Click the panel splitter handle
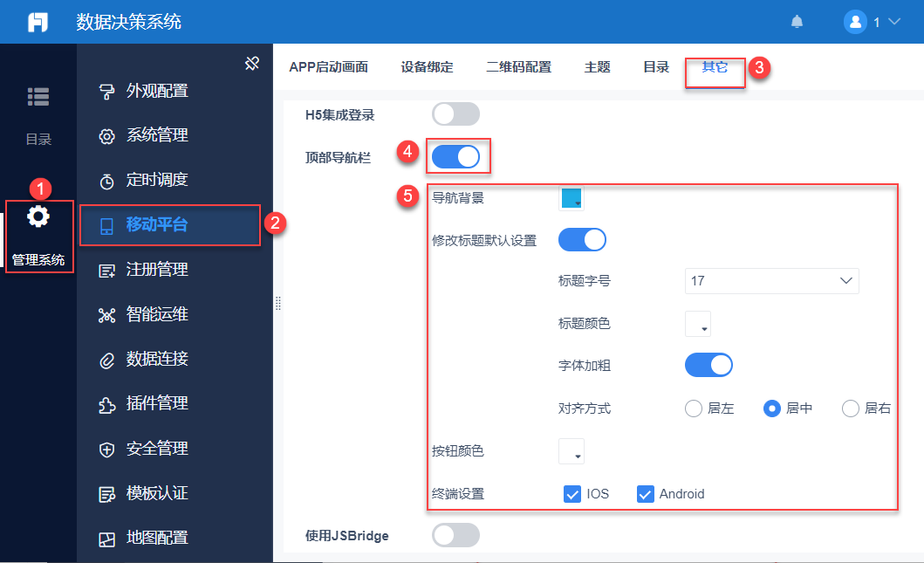 point(277,303)
